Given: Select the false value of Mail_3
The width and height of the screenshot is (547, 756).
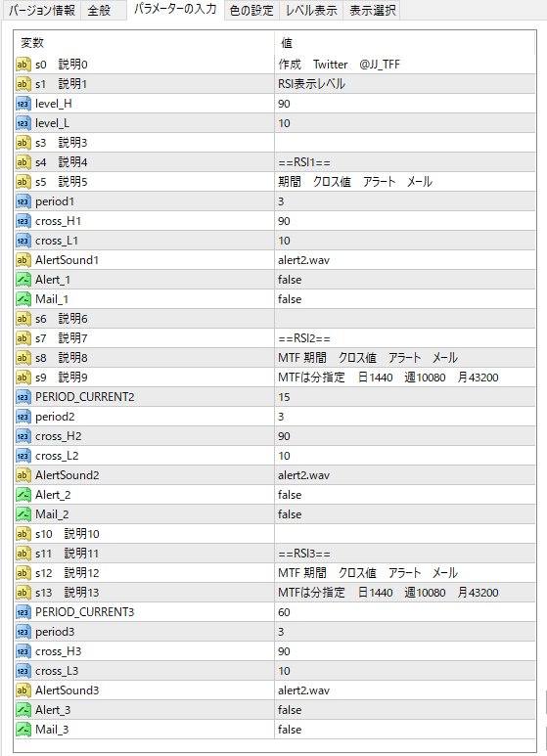Looking at the screenshot, I should point(405,730).
